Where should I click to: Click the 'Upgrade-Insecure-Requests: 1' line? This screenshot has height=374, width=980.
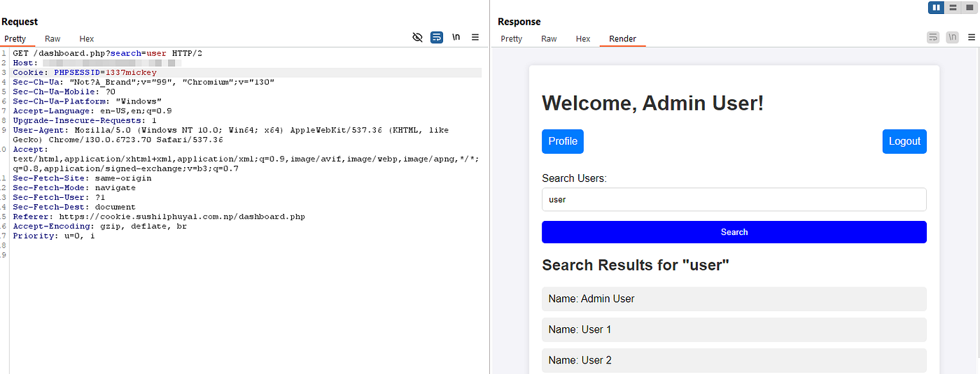(x=85, y=121)
